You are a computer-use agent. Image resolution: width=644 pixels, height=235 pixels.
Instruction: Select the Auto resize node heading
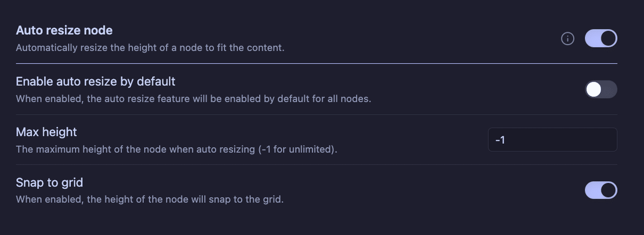[x=64, y=30]
